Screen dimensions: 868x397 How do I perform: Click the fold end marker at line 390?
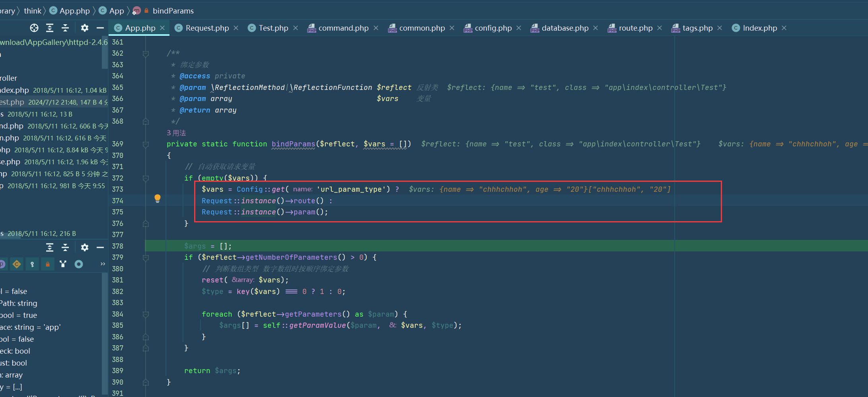coord(146,382)
